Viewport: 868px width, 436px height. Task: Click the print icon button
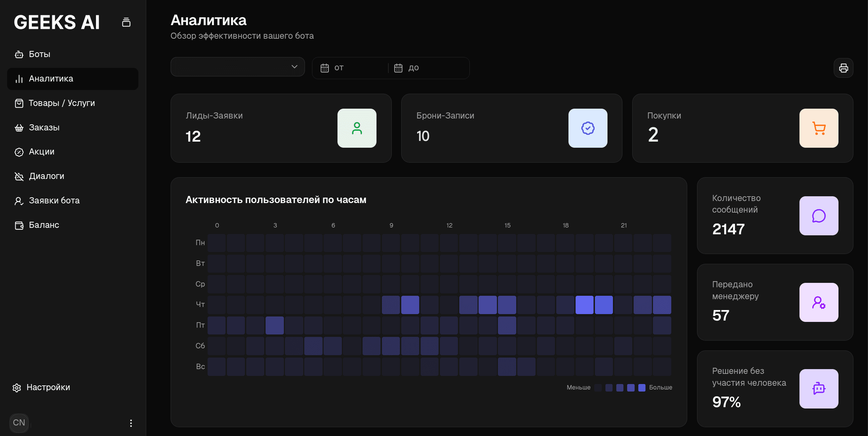pyautogui.click(x=843, y=68)
